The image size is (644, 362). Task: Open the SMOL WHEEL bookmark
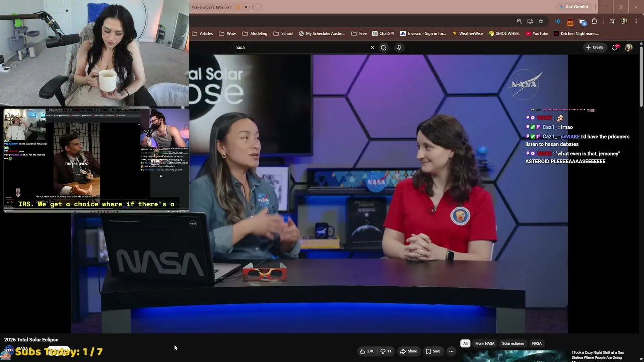pyautogui.click(x=504, y=34)
